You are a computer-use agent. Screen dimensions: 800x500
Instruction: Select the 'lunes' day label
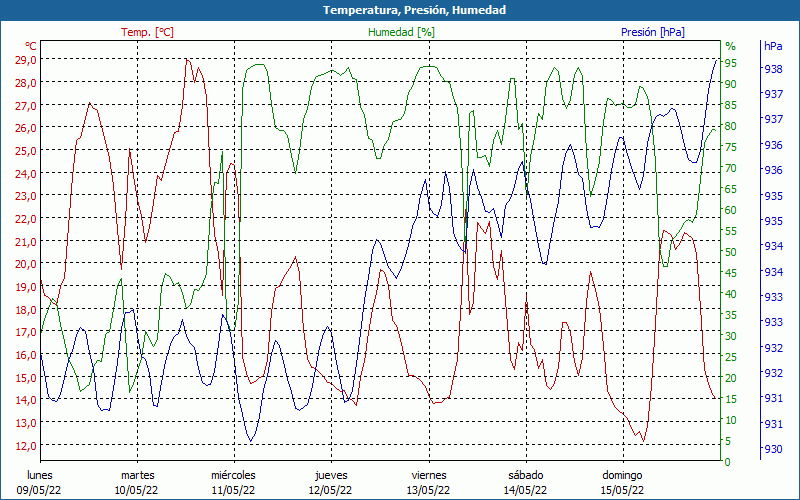40,476
